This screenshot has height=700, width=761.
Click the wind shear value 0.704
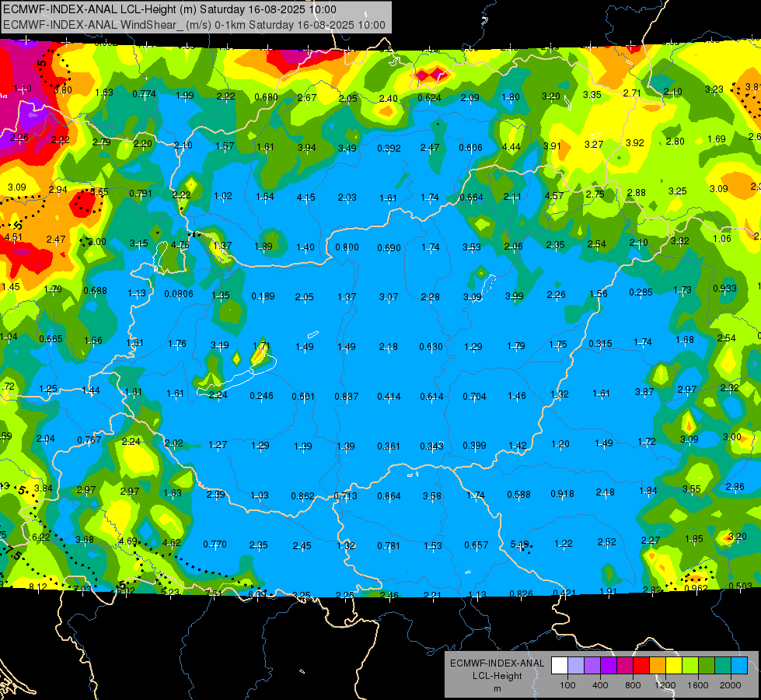coord(475,397)
